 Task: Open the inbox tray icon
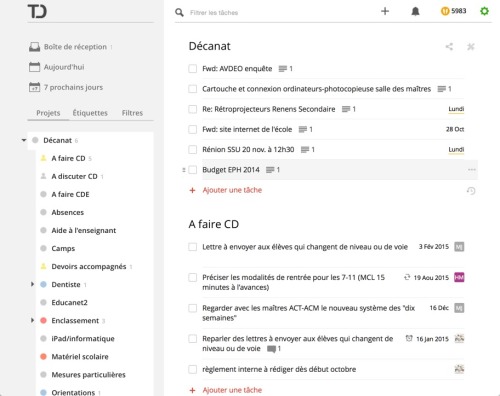pyautogui.click(x=34, y=47)
